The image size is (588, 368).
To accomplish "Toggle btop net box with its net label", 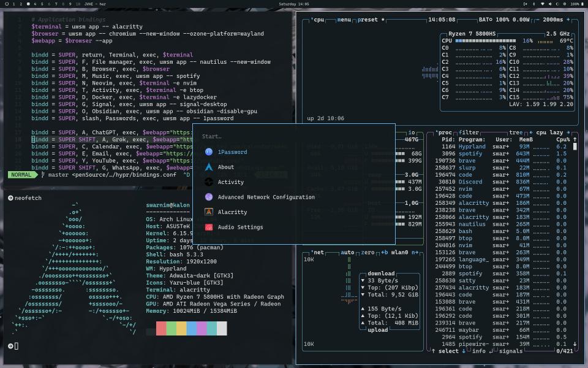I will point(318,252).
